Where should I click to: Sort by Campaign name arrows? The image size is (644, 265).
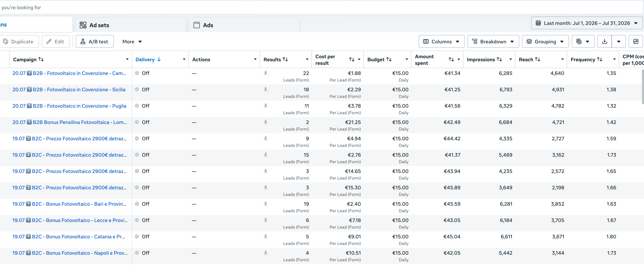41,59
